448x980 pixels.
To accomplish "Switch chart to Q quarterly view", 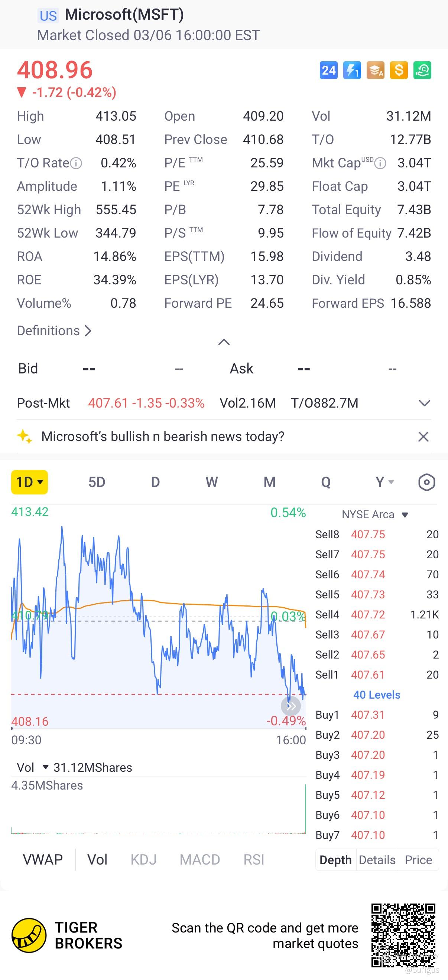I will click(x=326, y=482).
